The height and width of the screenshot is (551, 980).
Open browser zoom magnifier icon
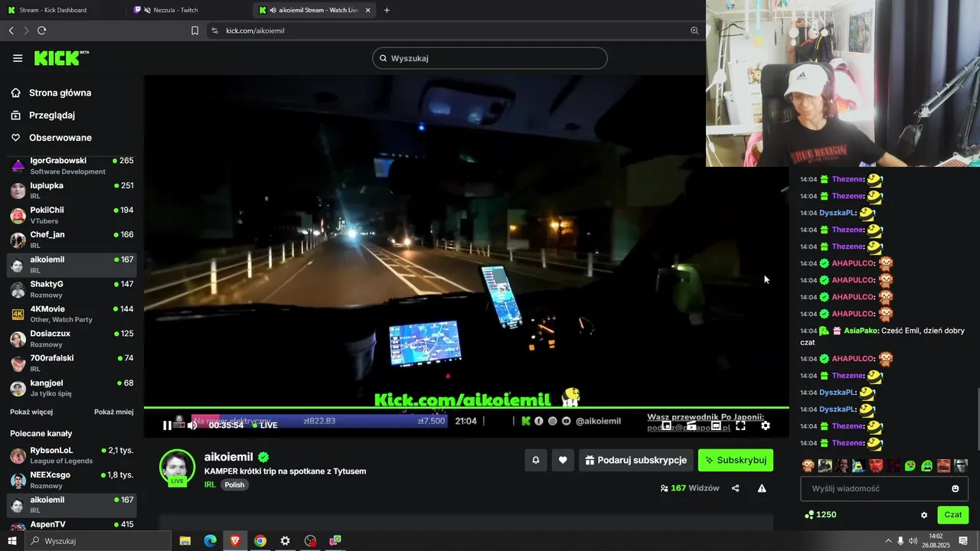[694, 31]
